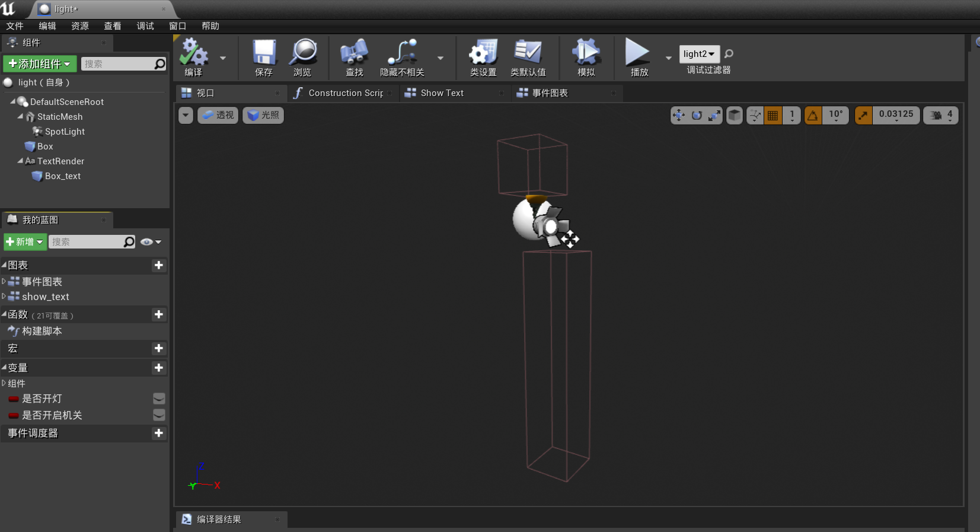Add a new macro via 宏 plus icon
The image size is (980, 532).
point(158,348)
